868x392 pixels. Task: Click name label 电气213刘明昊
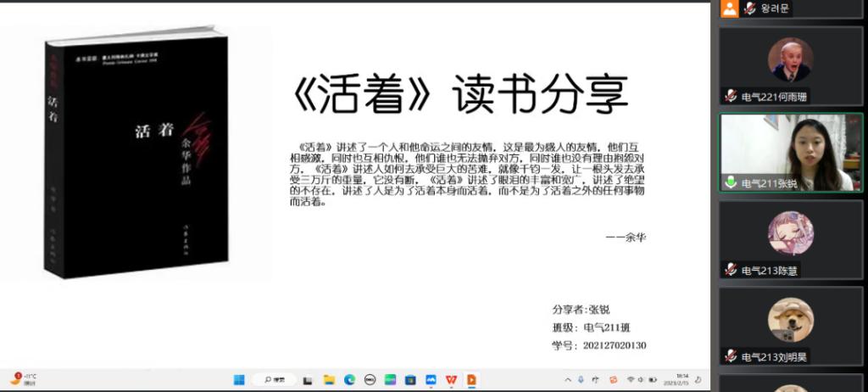click(775, 357)
